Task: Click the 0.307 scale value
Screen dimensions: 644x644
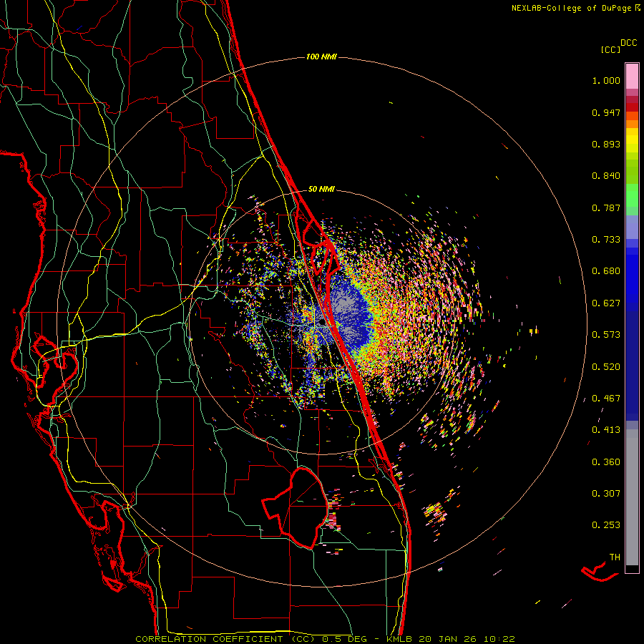Action: tap(606, 494)
